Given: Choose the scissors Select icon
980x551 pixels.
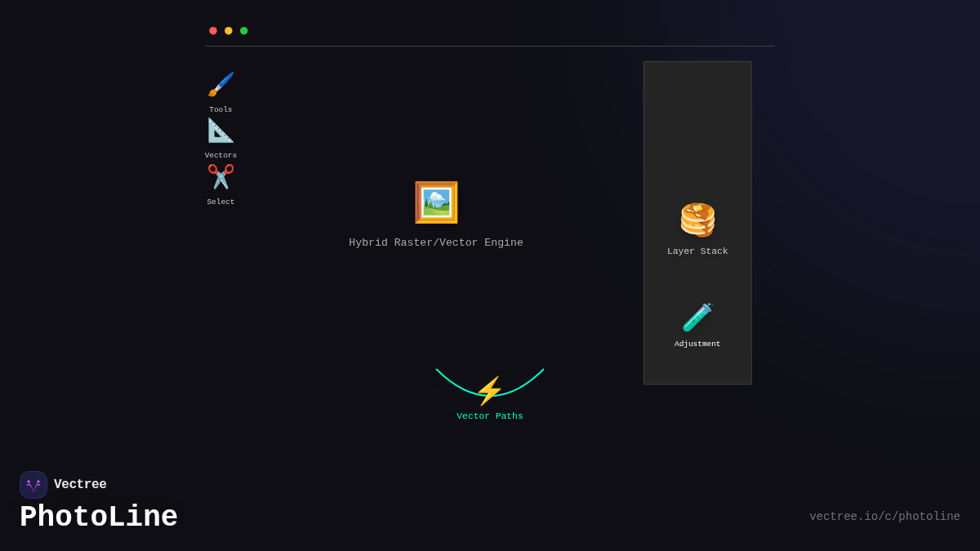Looking at the screenshot, I should 220,177.
